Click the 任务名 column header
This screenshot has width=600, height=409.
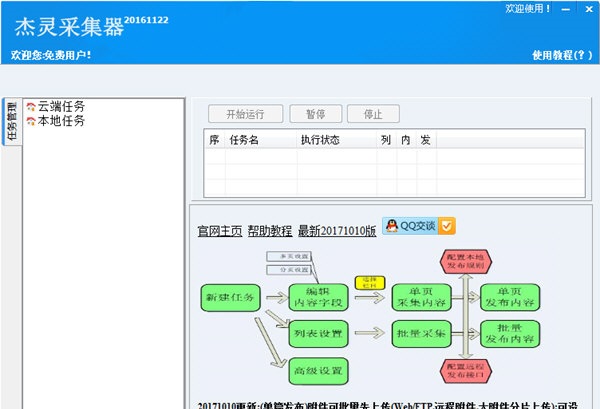coord(261,140)
